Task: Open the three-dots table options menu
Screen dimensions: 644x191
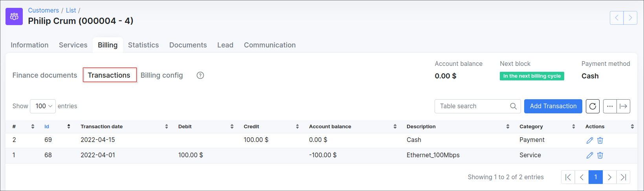Action: [x=610, y=106]
